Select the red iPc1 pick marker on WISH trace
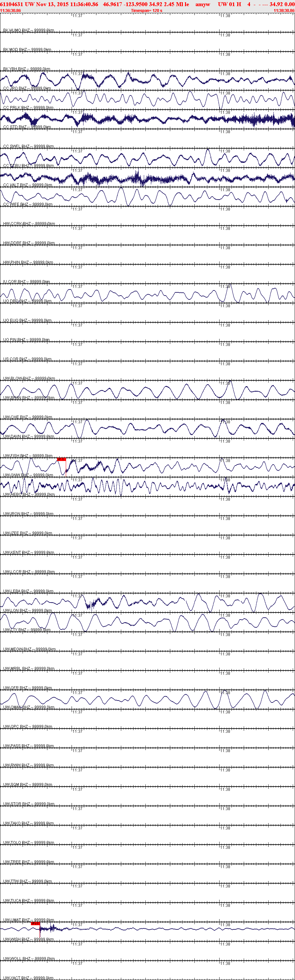The height and width of the screenshot is (980, 295). (35, 924)
